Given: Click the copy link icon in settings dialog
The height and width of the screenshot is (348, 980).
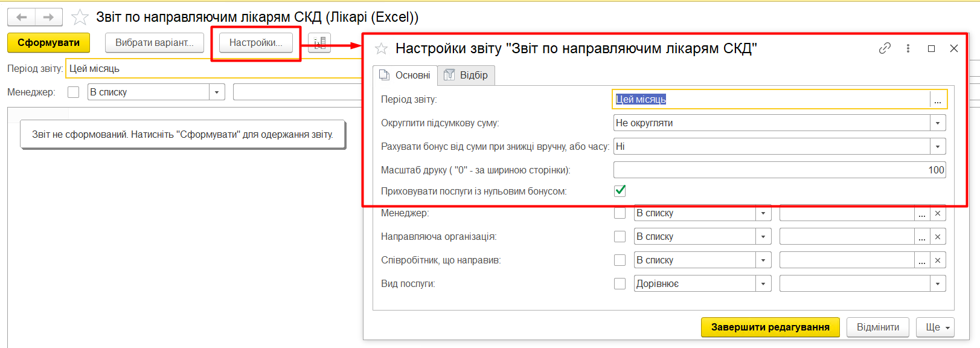Looking at the screenshot, I should point(885,48).
